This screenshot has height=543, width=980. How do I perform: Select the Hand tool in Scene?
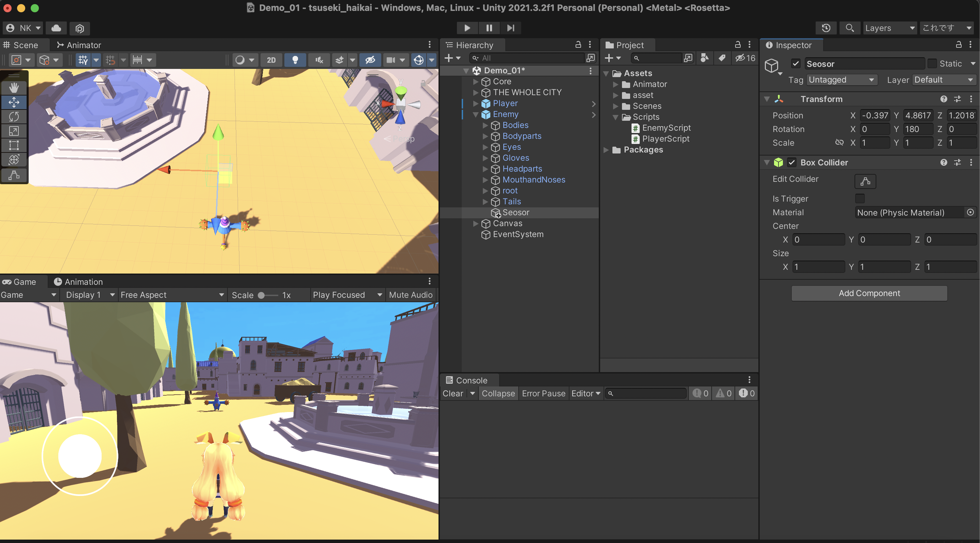click(x=14, y=88)
